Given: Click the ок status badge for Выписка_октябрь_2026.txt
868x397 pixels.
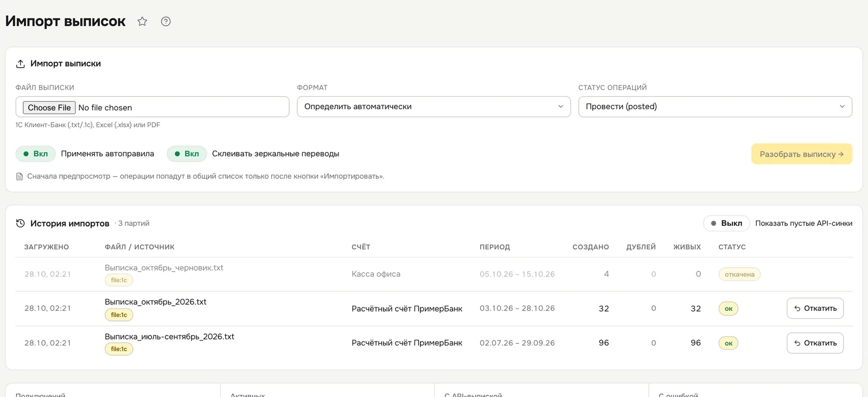Looking at the screenshot, I should click(729, 309).
